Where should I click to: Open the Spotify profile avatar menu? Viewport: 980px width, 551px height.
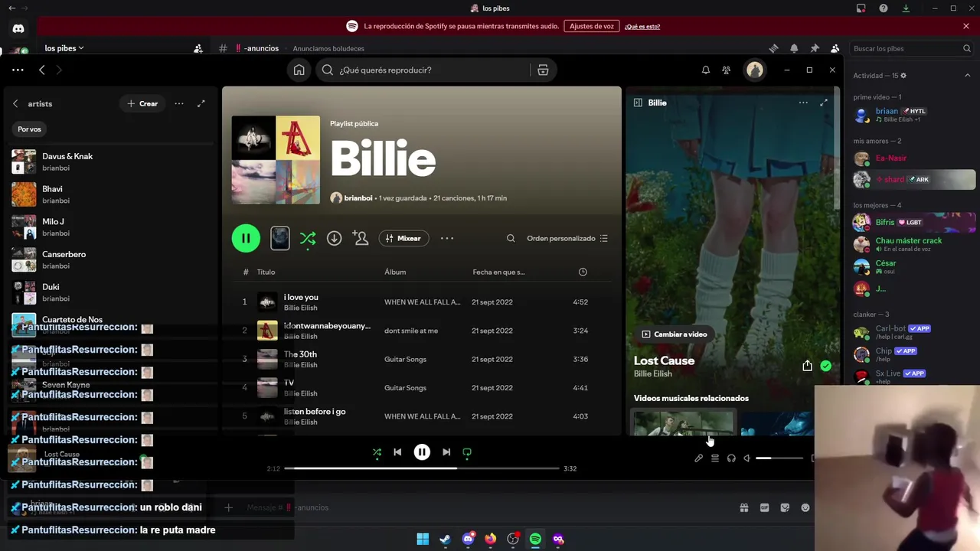pyautogui.click(x=755, y=70)
